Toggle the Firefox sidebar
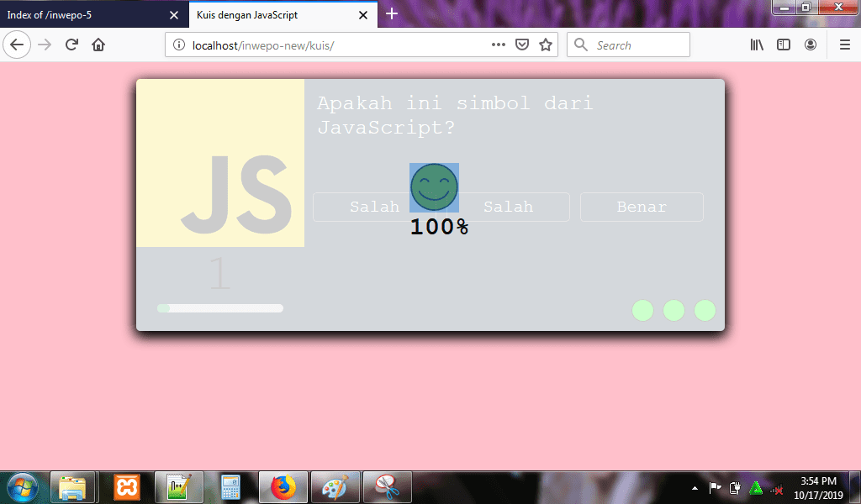The image size is (861, 504). (x=784, y=45)
